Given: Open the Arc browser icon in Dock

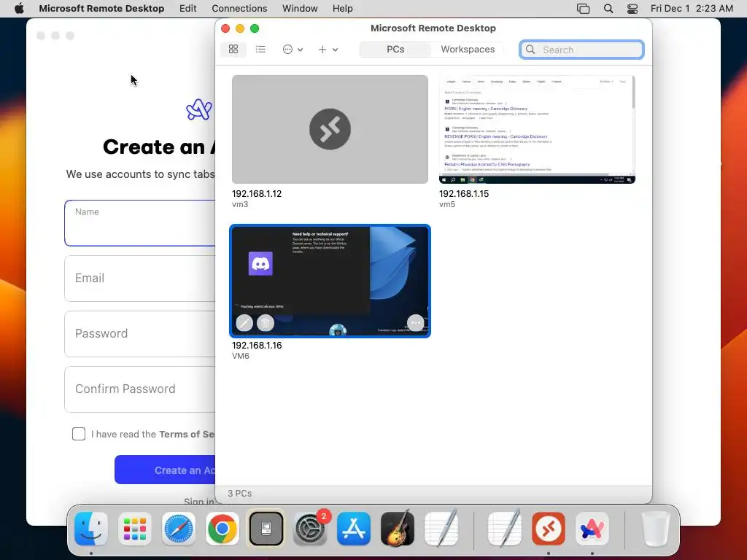Looking at the screenshot, I should [592, 529].
